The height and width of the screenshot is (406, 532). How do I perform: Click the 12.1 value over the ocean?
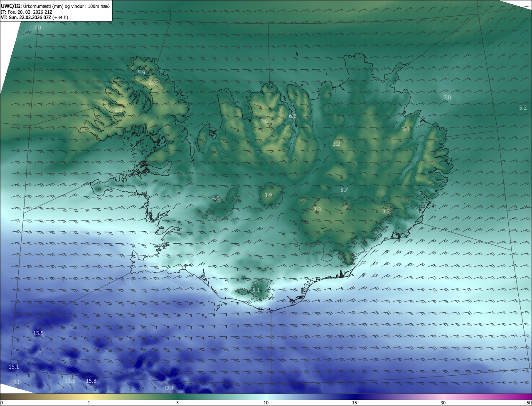tap(169, 389)
